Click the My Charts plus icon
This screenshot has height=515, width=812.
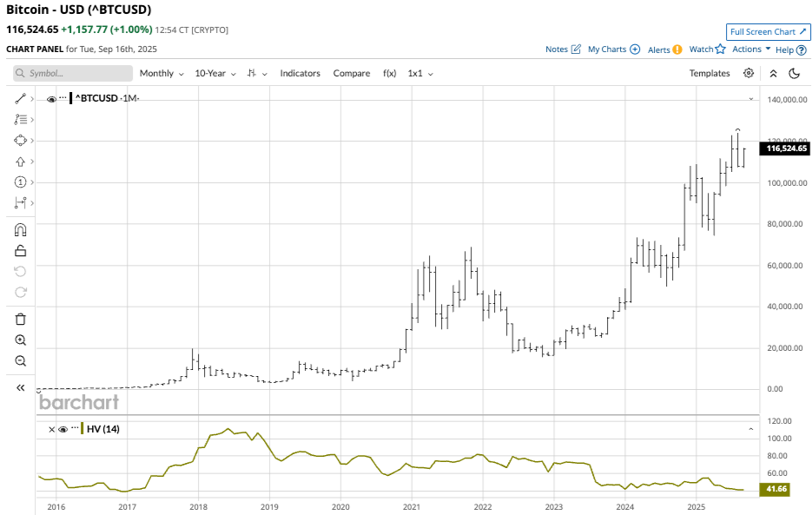point(635,50)
